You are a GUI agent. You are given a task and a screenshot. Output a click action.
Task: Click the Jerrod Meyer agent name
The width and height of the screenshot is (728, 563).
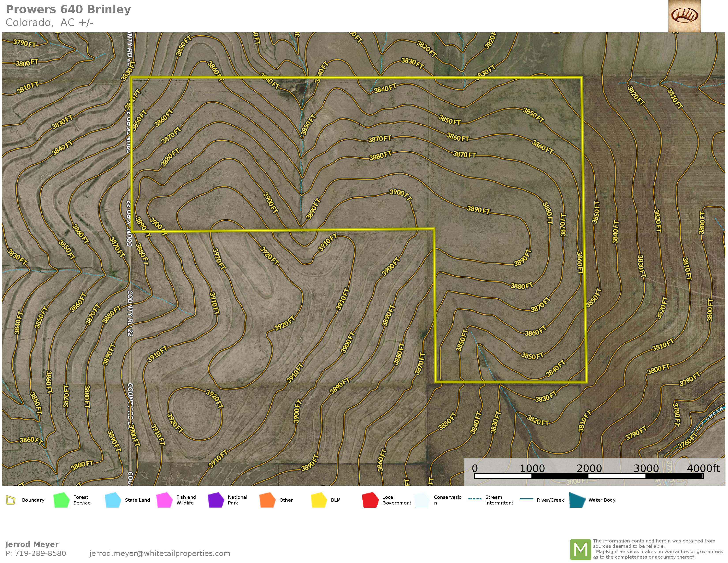(32, 544)
